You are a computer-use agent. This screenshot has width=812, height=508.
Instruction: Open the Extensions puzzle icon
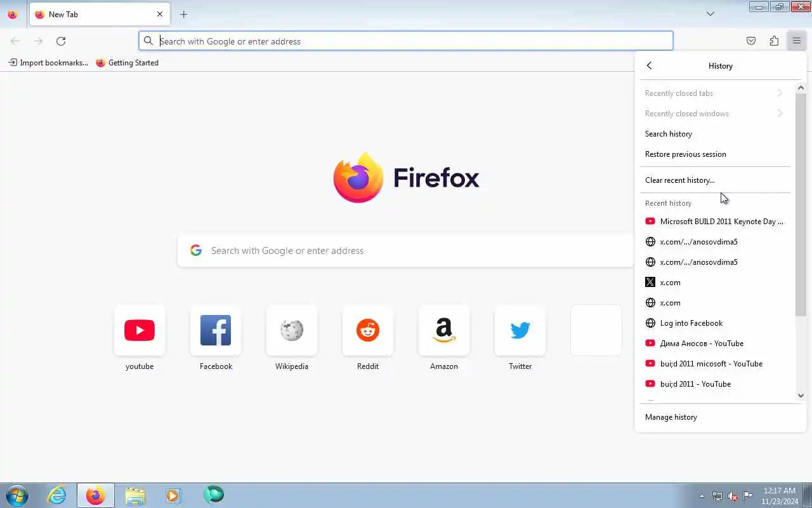[x=774, y=41]
